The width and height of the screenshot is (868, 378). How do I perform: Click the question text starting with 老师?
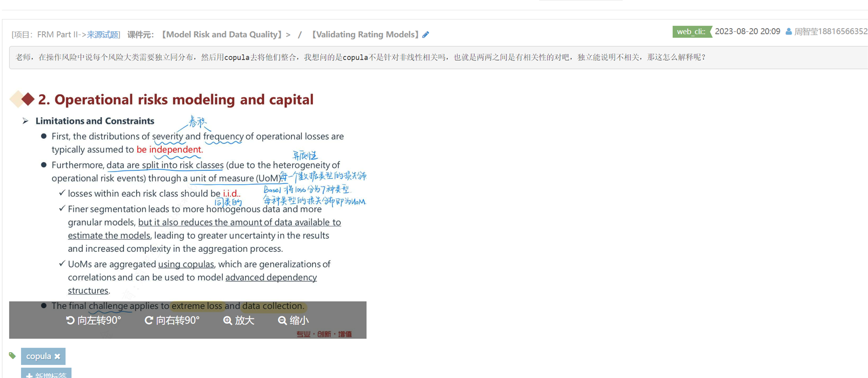[x=361, y=57]
